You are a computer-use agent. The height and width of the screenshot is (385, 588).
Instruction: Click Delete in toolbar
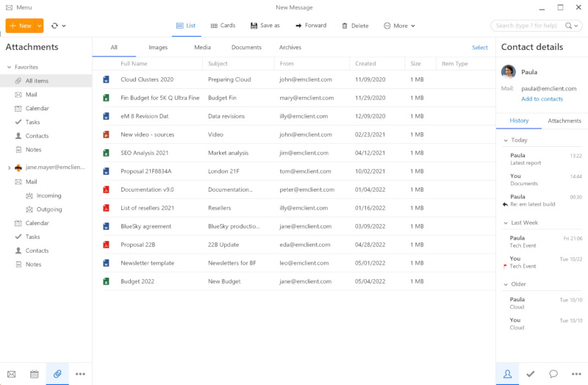click(355, 26)
